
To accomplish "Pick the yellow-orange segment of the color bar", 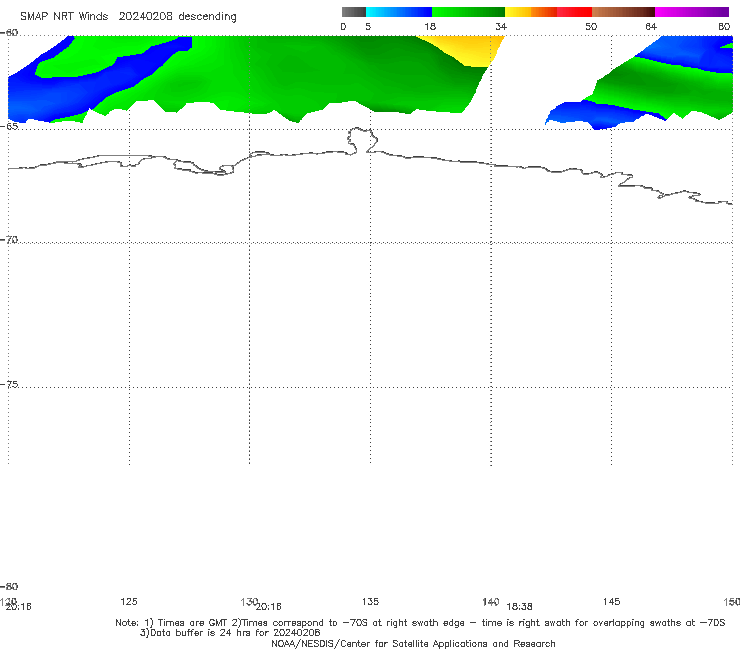I will tap(531, 12).
